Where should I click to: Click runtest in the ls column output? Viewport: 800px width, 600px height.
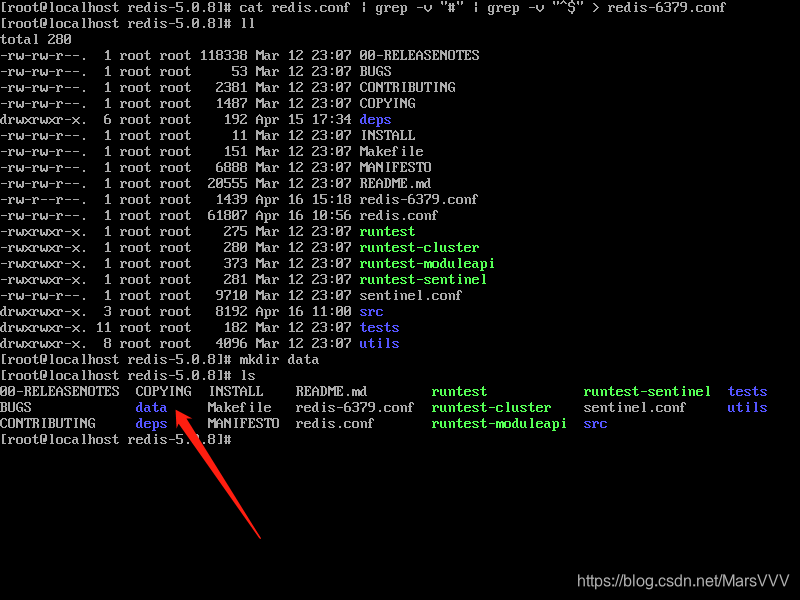[x=459, y=391]
